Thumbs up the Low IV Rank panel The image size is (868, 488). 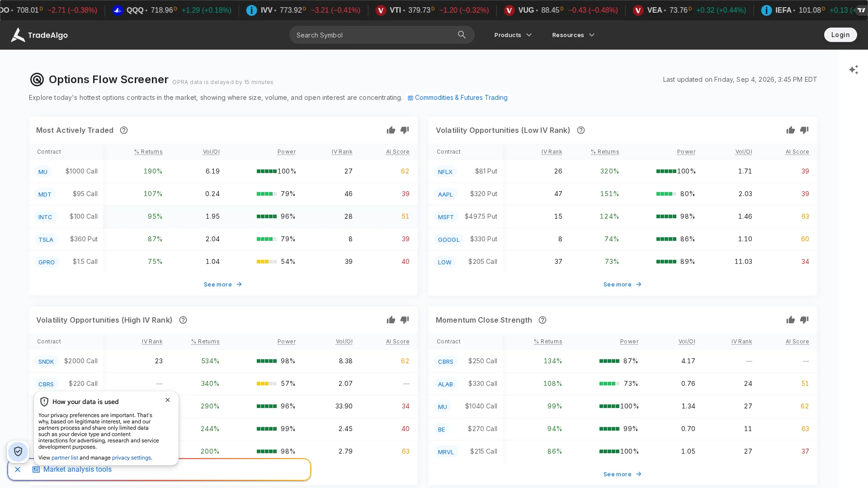(791, 130)
